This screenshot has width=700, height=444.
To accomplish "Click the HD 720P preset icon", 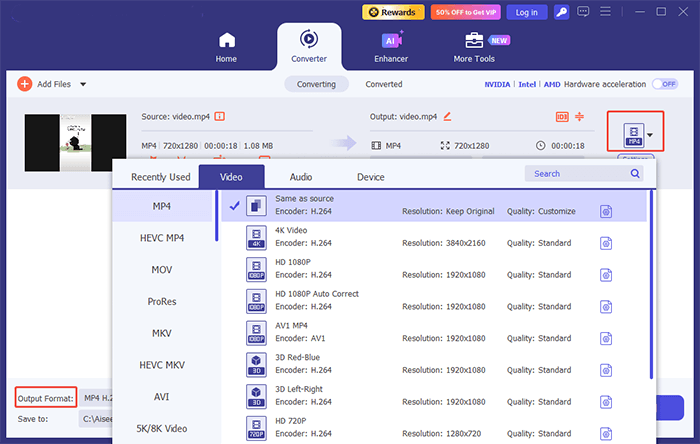I will 256,427.
